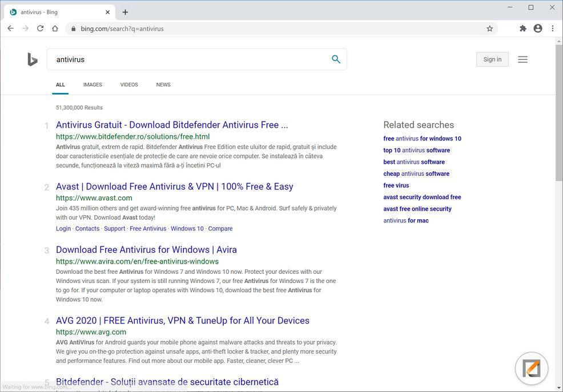Bookmark this page with the star icon
The height and width of the screenshot is (392, 563).
(489, 29)
